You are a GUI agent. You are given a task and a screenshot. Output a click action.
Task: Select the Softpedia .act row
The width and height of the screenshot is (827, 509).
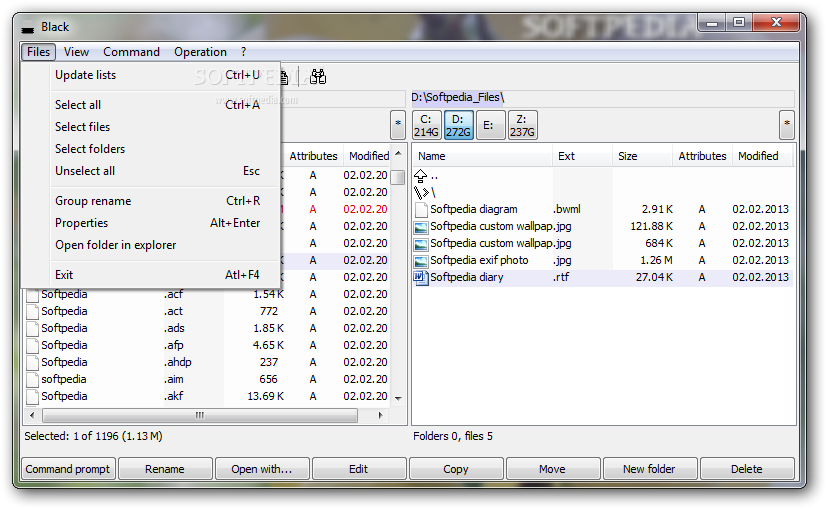coord(207,312)
